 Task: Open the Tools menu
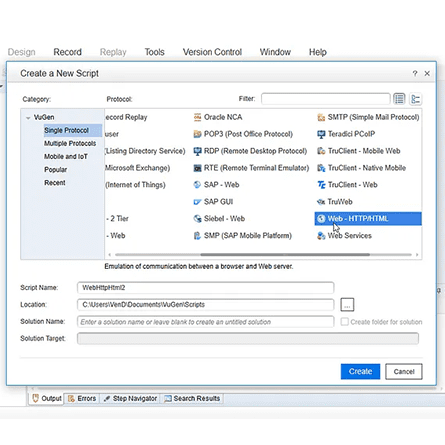[x=154, y=52]
